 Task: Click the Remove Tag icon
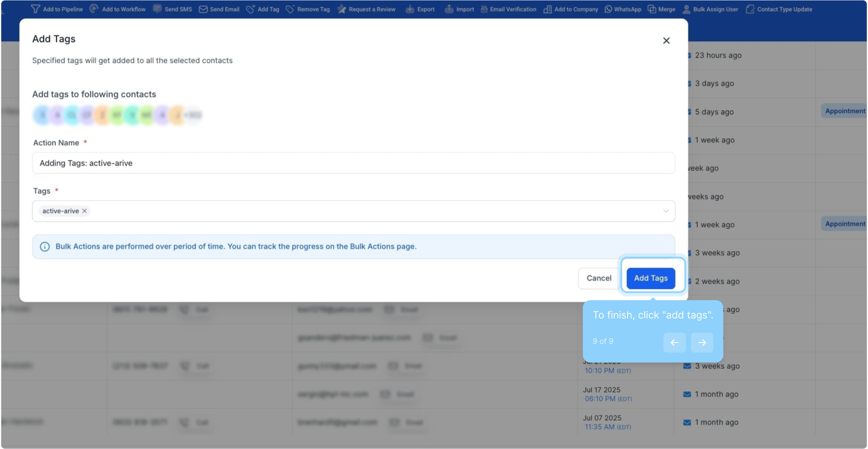(x=290, y=9)
